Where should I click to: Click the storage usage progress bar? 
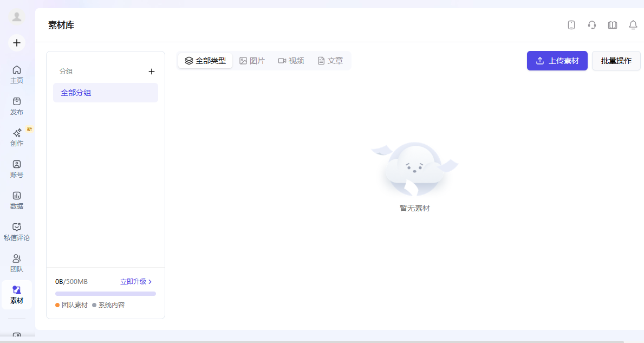(x=106, y=294)
